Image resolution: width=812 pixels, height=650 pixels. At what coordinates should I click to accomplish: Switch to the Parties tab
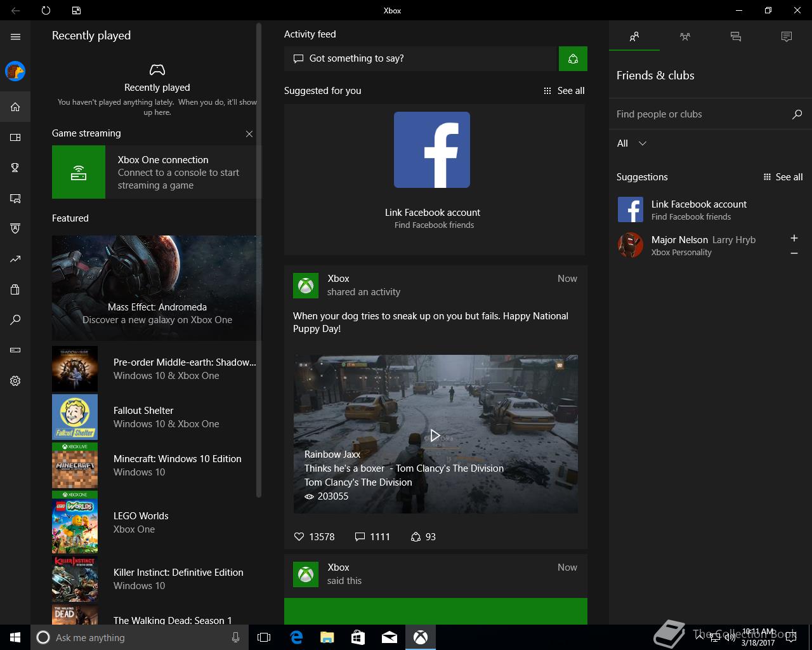point(685,37)
